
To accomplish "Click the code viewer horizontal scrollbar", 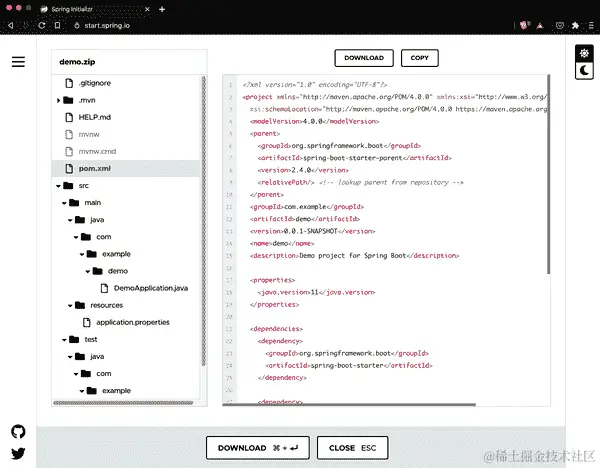I will [x=349, y=404].
